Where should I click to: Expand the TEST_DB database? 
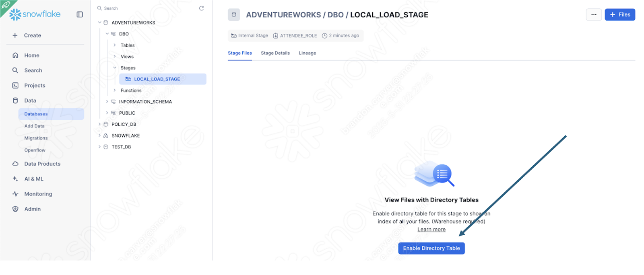point(99,147)
